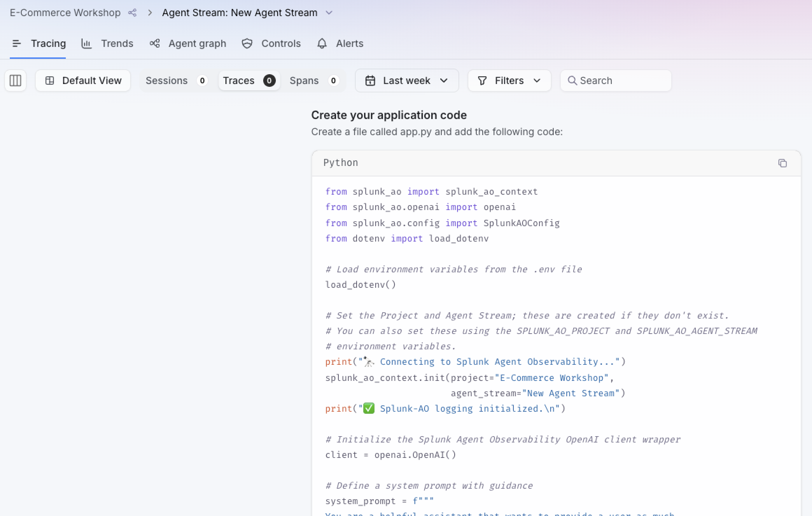Focus the Search input field

616,81
